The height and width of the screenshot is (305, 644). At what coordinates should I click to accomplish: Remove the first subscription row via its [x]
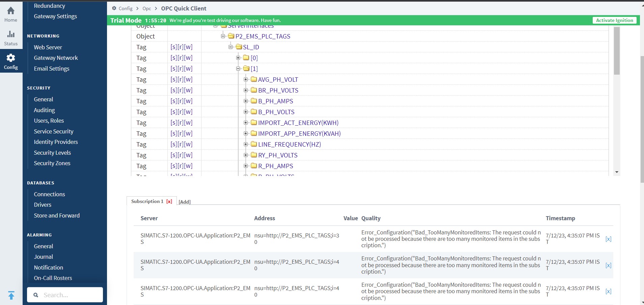609,239
